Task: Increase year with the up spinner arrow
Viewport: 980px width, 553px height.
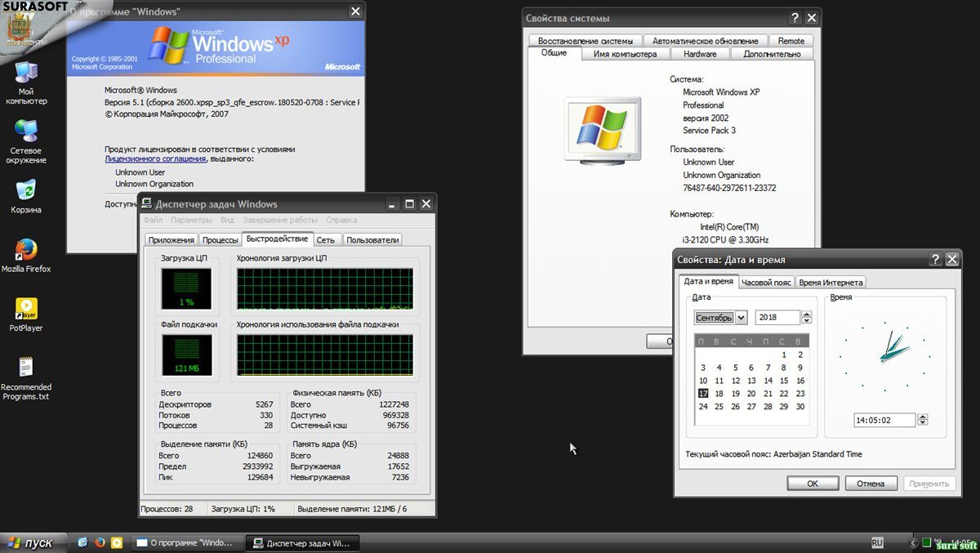Action: (807, 314)
